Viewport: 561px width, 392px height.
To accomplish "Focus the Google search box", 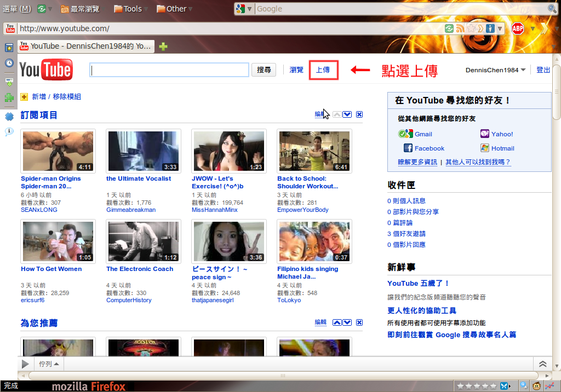I will [400, 9].
